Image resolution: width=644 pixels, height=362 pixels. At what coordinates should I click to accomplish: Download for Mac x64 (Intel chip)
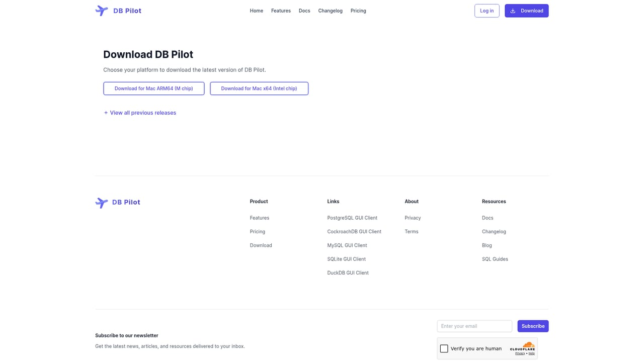(x=259, y=88)
